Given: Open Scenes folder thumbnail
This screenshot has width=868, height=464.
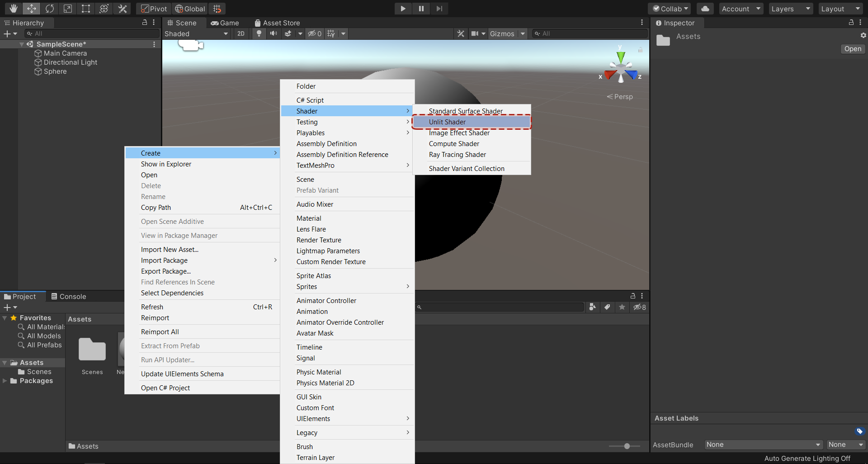Looking at the screenshot, I should 92,350.
